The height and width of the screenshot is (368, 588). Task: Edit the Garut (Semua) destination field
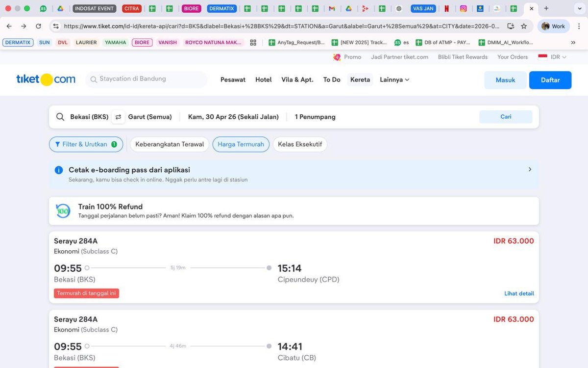(x=150, y=117)
